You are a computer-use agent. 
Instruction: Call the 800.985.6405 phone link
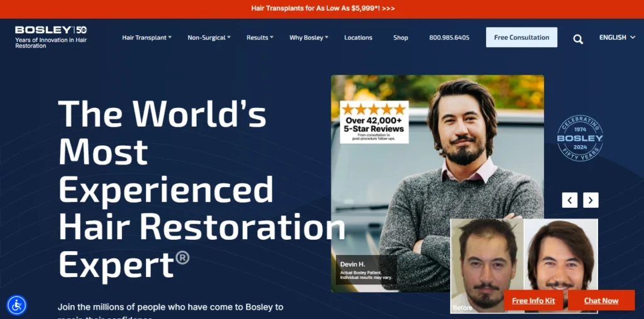(x=449, y=37)
